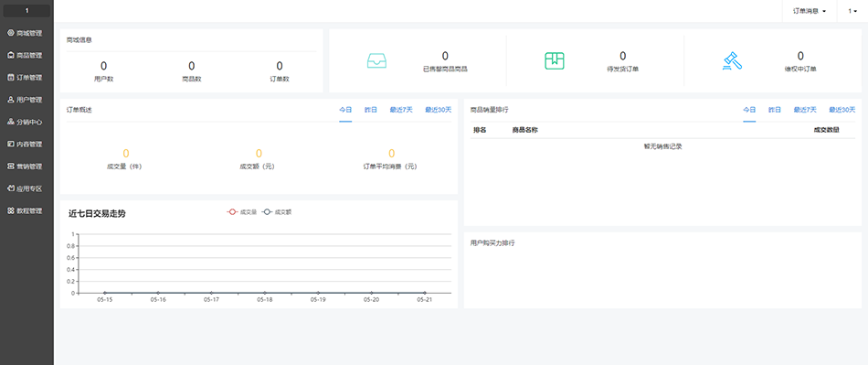Click the pending shipment package icon
868x365 pixels.
[554, 61]
